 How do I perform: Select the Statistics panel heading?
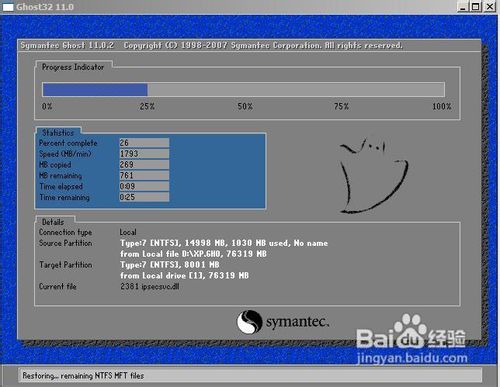(x=58, y=132)
